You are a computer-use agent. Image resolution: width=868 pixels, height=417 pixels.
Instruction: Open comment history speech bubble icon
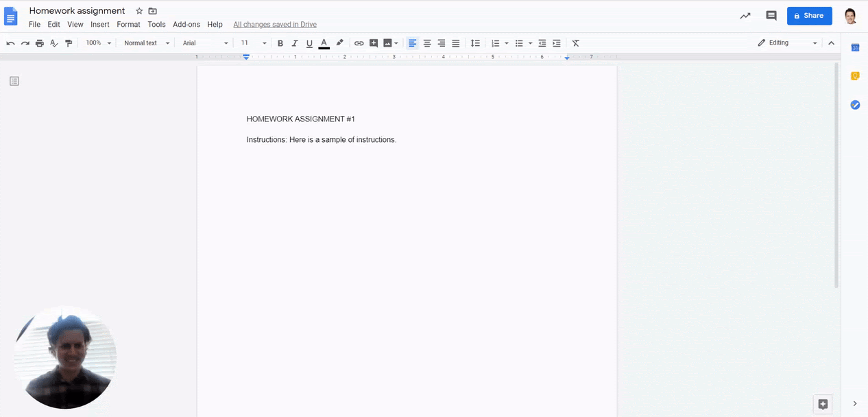click(771, 16)
